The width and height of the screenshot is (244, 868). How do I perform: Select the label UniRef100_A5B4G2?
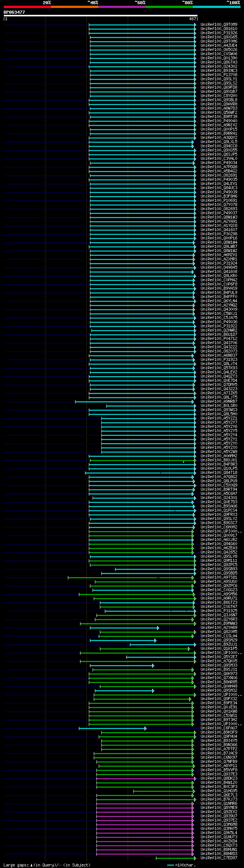click(219, 171)
